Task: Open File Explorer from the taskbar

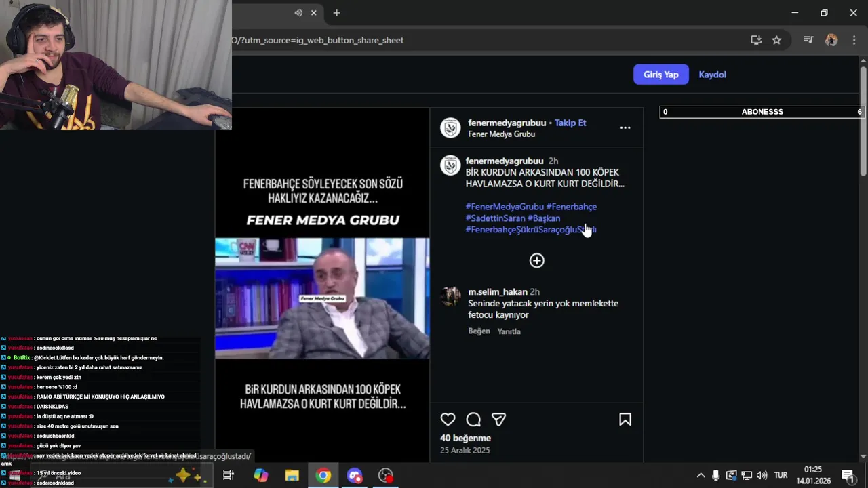Action: pos(292,475)
